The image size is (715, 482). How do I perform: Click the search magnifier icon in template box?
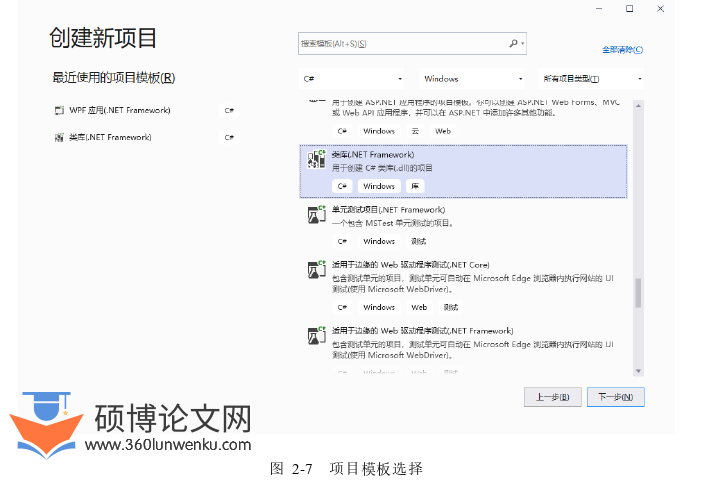coord(513,43)
